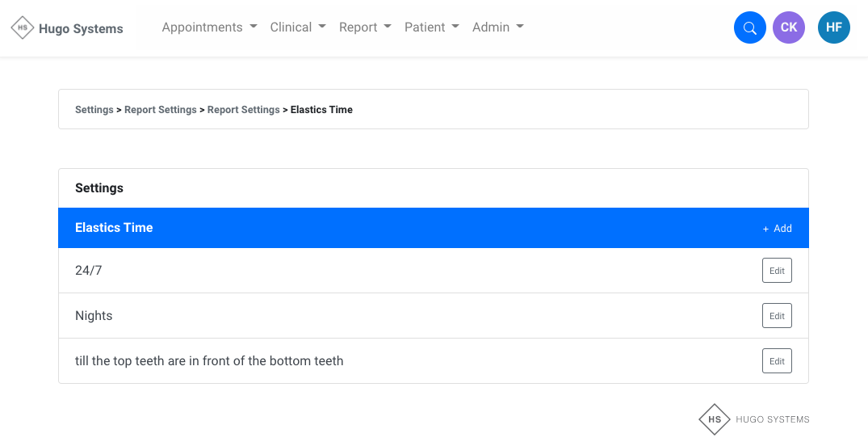The height and width of the screenshot is (442, 868).
Task: Open the Admin menu
Action: tap(497, 27)
